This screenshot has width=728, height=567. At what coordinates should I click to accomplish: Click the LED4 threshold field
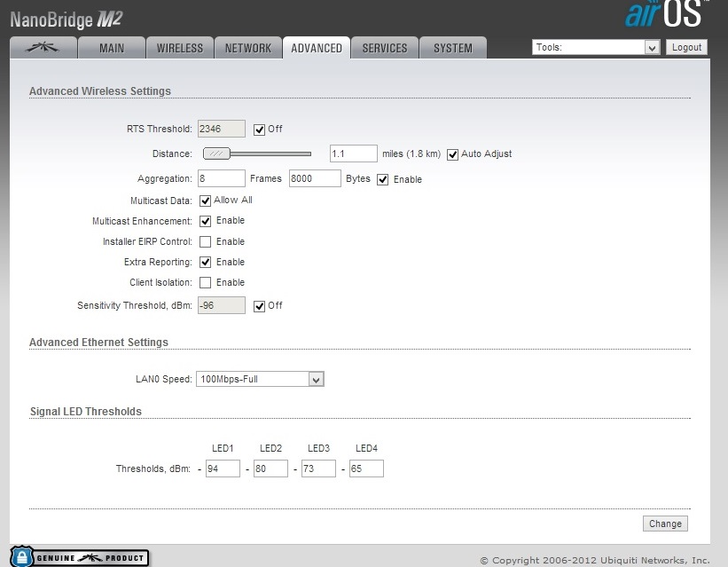(x=366, y=469)
